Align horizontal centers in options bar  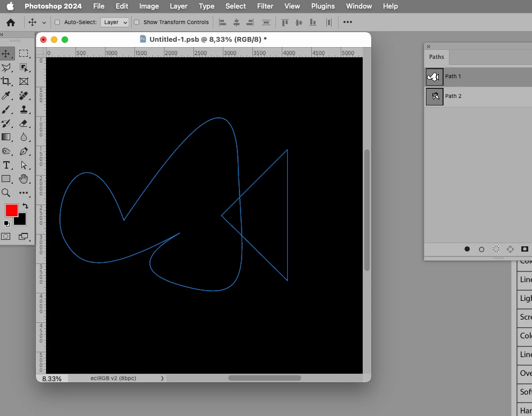[236, 22]
